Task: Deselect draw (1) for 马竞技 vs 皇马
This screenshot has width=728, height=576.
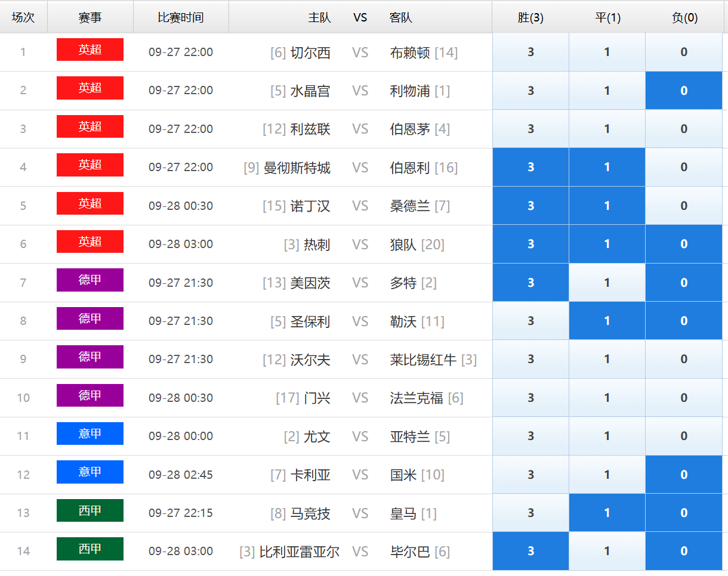Action: [x=607, y=513]
